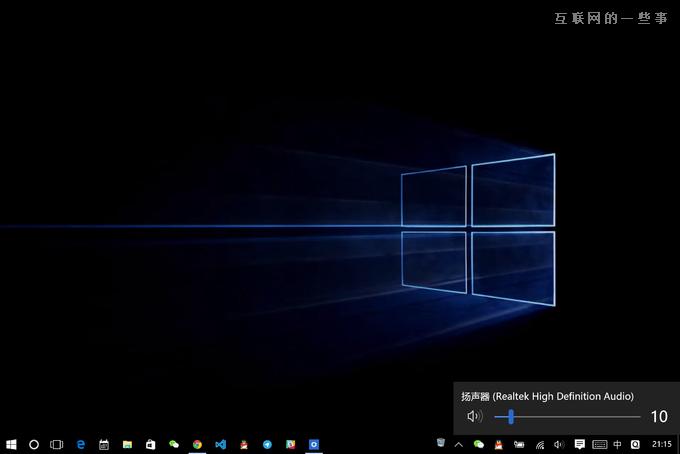Open Cortana search circle
Screen dimensions: 680x454
(x=34, y=444)
